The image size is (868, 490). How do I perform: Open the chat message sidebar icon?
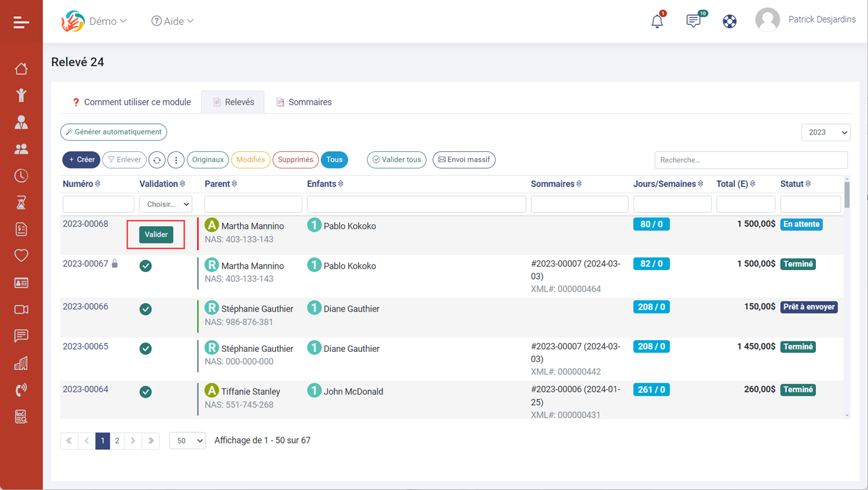coord(21,336)
